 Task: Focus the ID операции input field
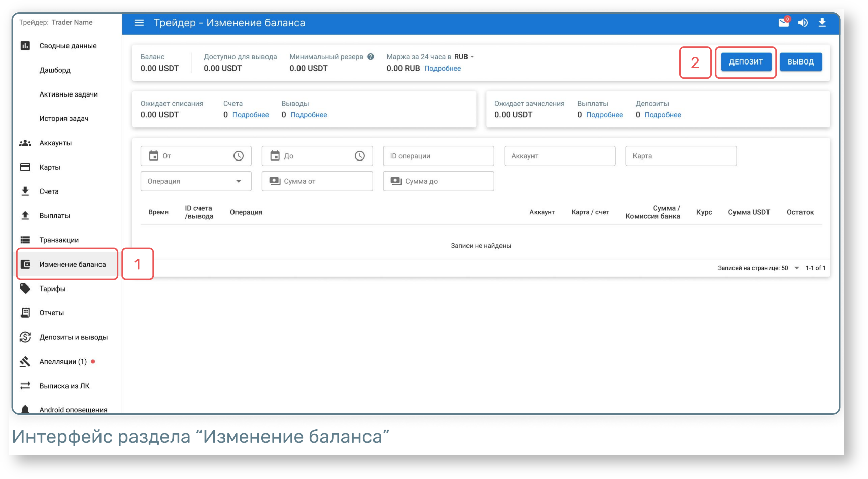(x=439, y=156)
